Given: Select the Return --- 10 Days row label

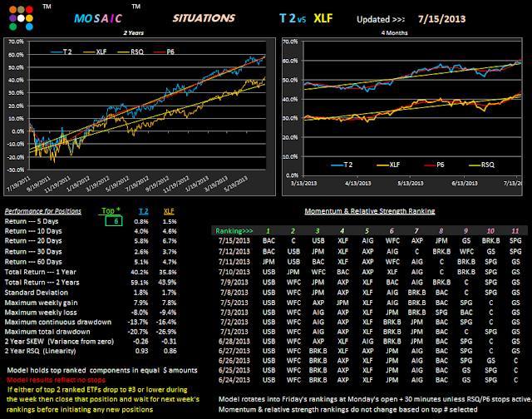Looking at the screenshot, I should coord(33,231).
